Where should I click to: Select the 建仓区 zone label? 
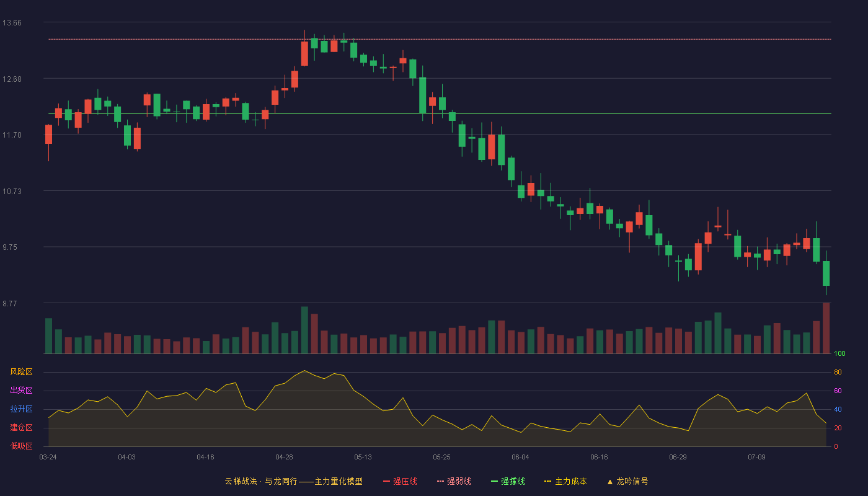[21, 428]
